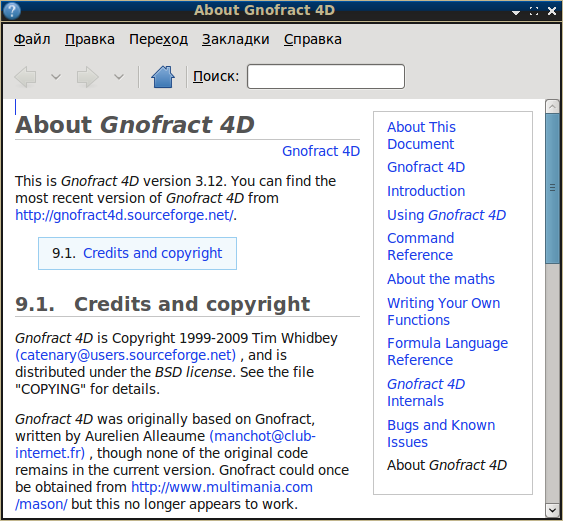The width and height of the screenshot is (563, 521).
Task: Open Formula Language Reference link
Action: pyautogui.click(x=447, y=352)
